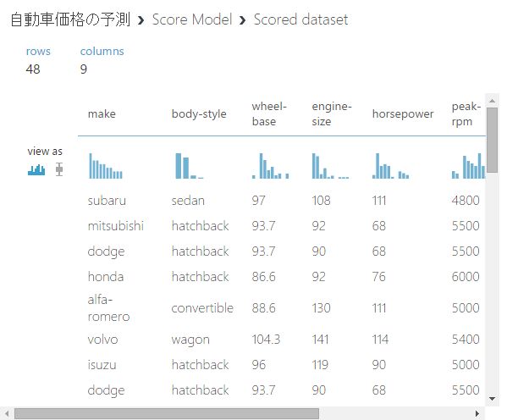Click engine-size value 108

point(321,201)
